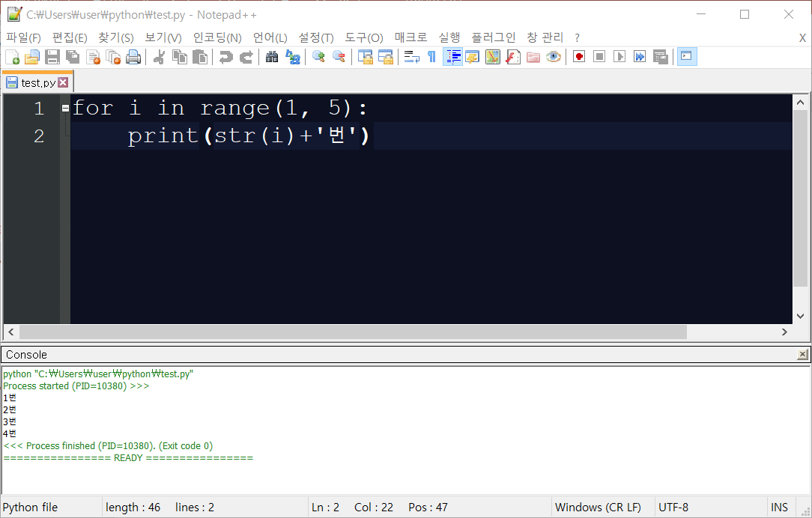Cut selection with the scissors icon

[x=159, y=57]
